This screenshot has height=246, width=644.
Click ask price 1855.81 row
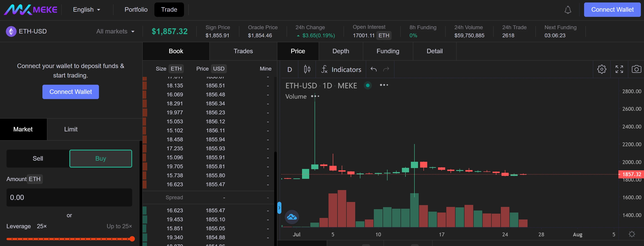click(x=208, y=166)
